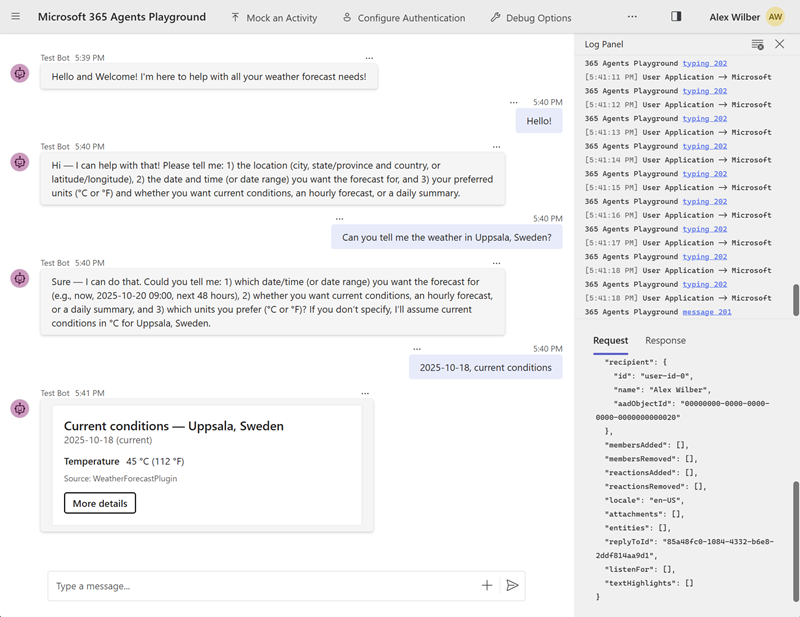Image resolution: width=800 pixels, height=617 pixels.
Task: Click Mock an Activity
Action: (x=273, y=17)
